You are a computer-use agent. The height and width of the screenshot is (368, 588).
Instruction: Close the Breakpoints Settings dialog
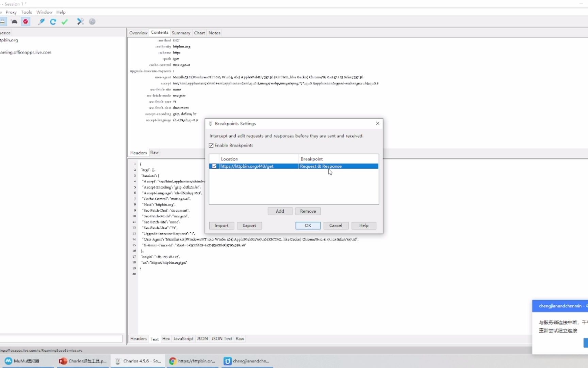click(377, 123)
